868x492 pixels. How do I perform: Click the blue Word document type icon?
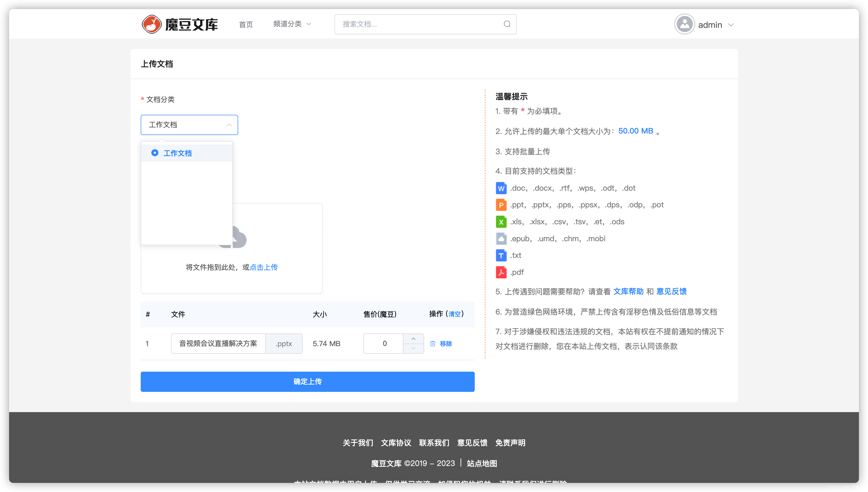(x=501, y=188)
